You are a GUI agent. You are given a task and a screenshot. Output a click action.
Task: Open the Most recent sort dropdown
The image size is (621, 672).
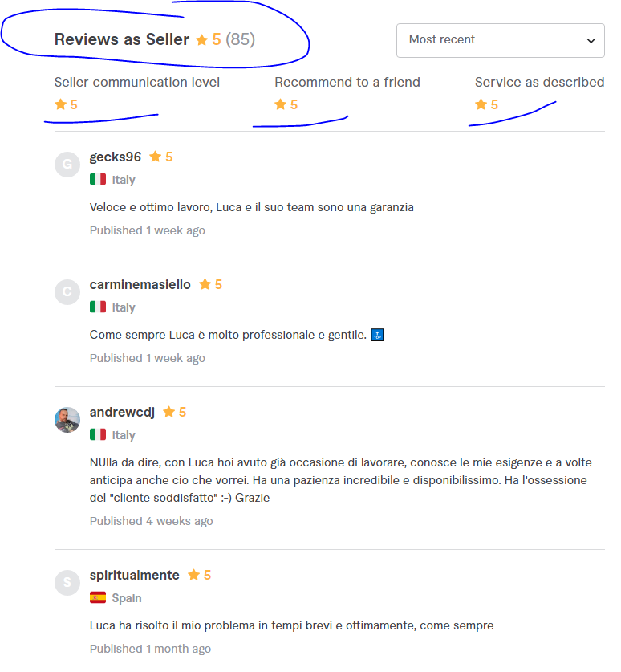pyautogui.click(x=500, y=40)
